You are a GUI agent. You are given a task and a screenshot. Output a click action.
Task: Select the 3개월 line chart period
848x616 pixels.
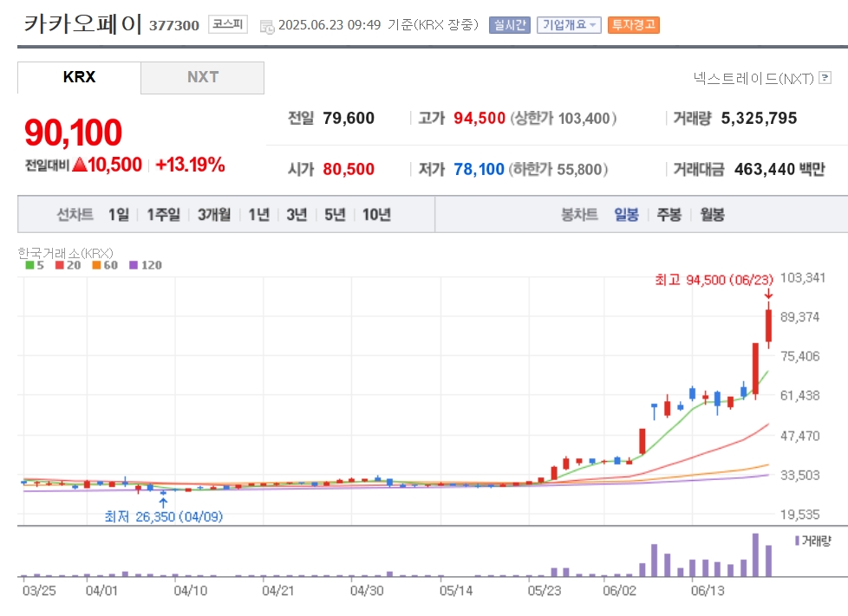pos(213,215)
